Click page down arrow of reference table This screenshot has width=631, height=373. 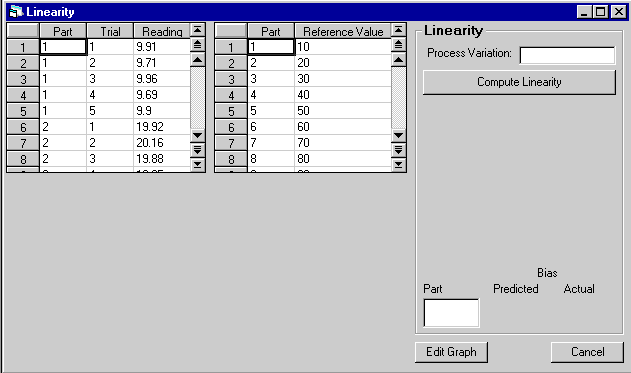point(398,150)
